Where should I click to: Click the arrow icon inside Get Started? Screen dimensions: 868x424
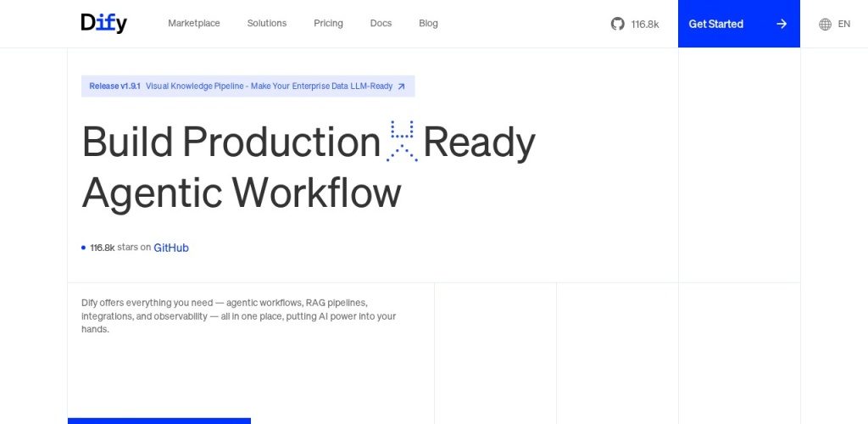(782, 24)
